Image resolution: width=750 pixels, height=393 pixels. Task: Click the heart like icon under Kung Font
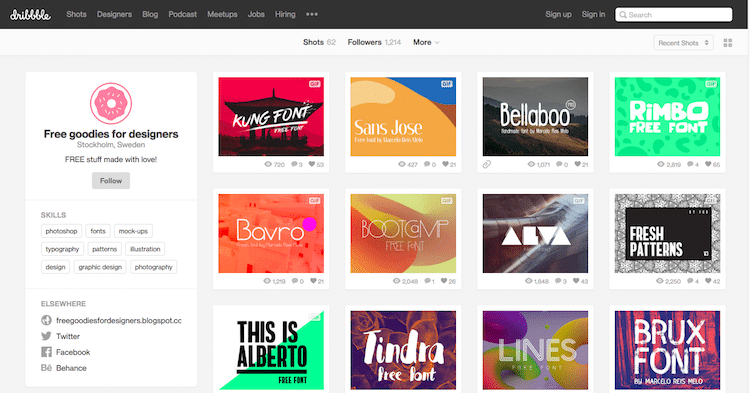point(312,164)
